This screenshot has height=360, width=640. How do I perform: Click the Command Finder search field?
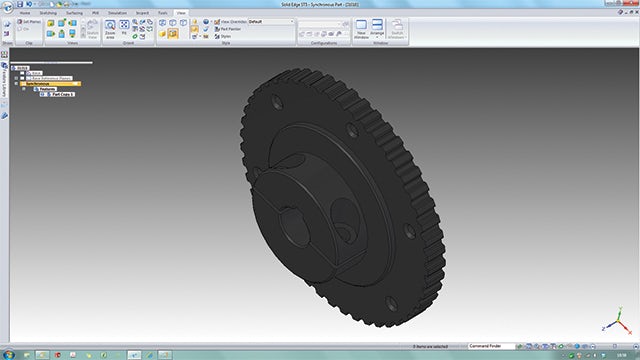click(491, 346)
